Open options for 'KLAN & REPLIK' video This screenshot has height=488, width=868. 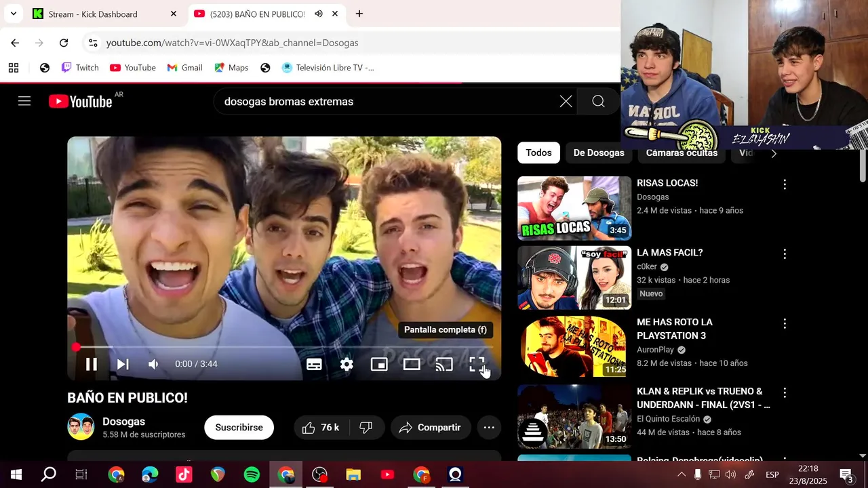click(785, 393)
